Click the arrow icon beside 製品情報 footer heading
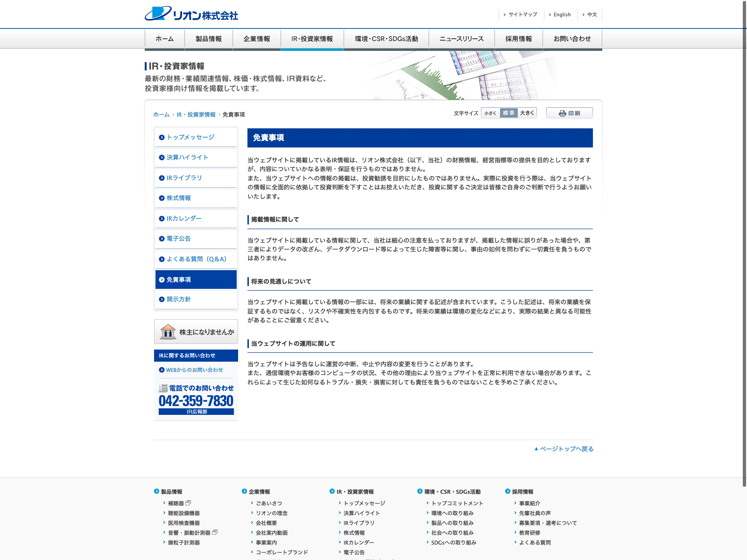Image resolution: width=747 pixels, height=560 pixels. pyautogui.click(x=157, y=491)
